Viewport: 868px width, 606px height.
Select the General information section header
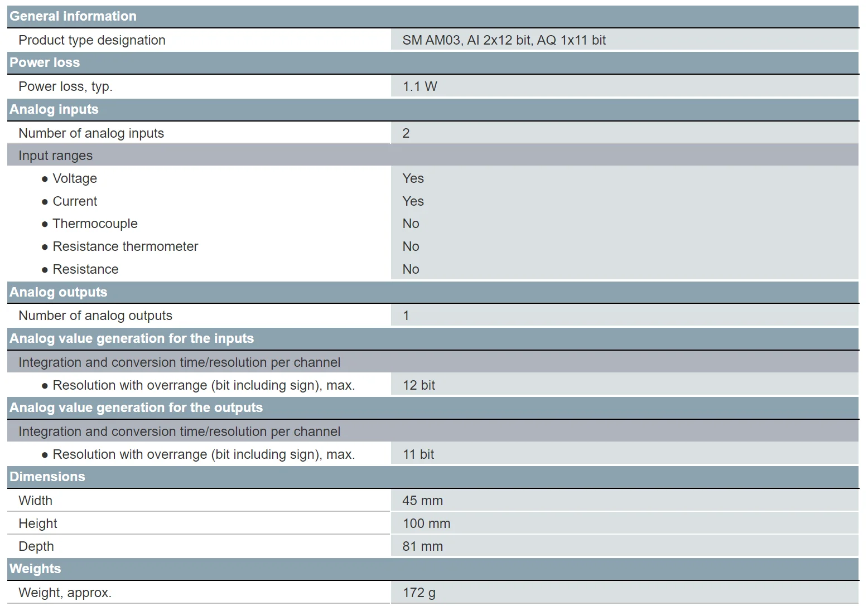pos(433,16)
